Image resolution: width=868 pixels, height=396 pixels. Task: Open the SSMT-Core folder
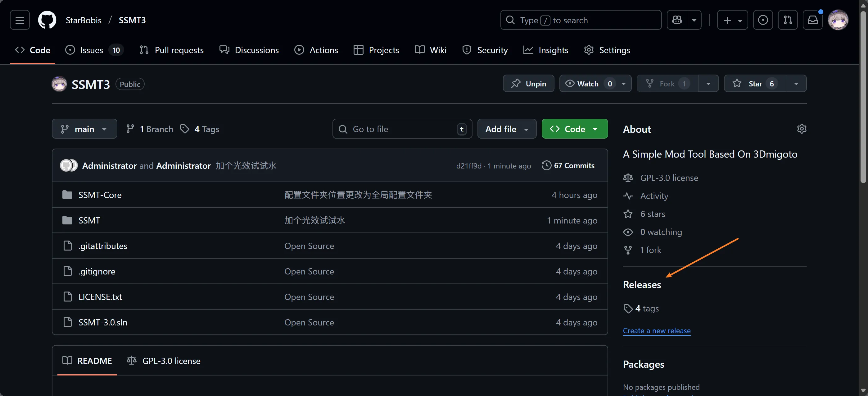point(100,195)
